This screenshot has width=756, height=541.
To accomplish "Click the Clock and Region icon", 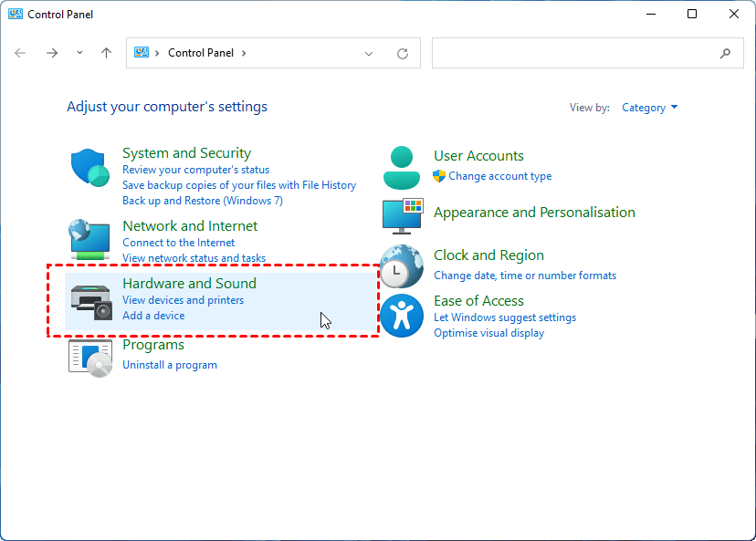I will 402,265.
